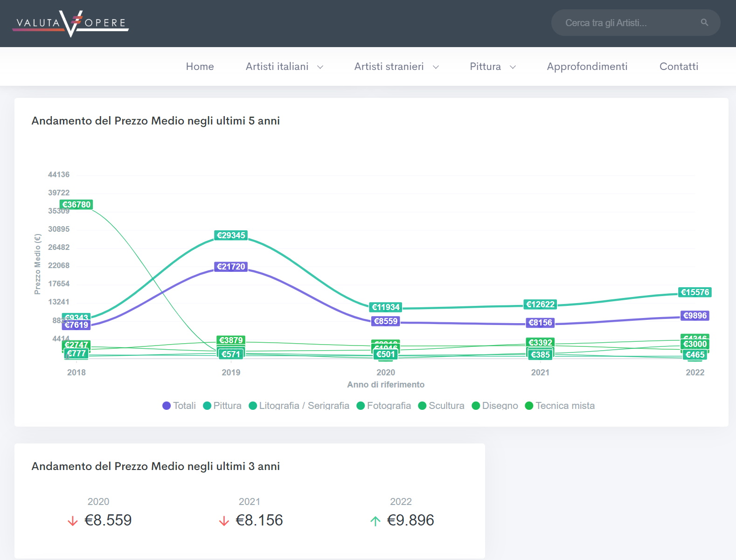This screenshot has height=560, width=736.
Task: Open the Artisti stranieri dropdown menu
Action: click(396, 67)
